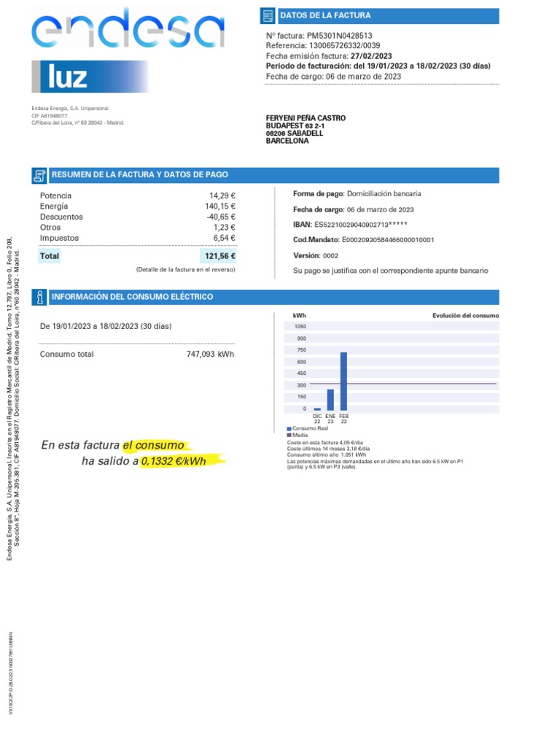
Task: Click the FEB 23 bar in the chart
Action: [344, 381]
